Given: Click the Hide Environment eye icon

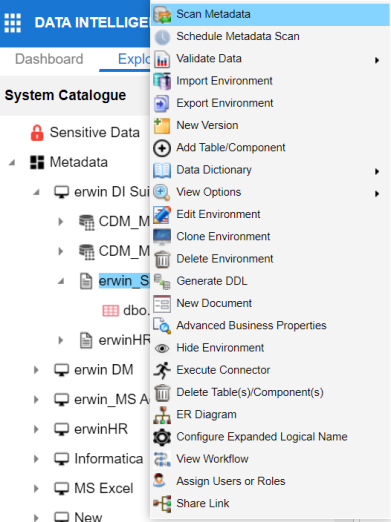Looking at the screenshot, I should (162, 348).
